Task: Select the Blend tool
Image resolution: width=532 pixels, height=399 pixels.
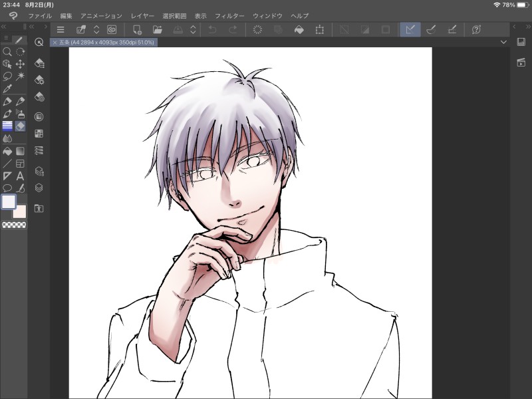Action: point(7,138)
